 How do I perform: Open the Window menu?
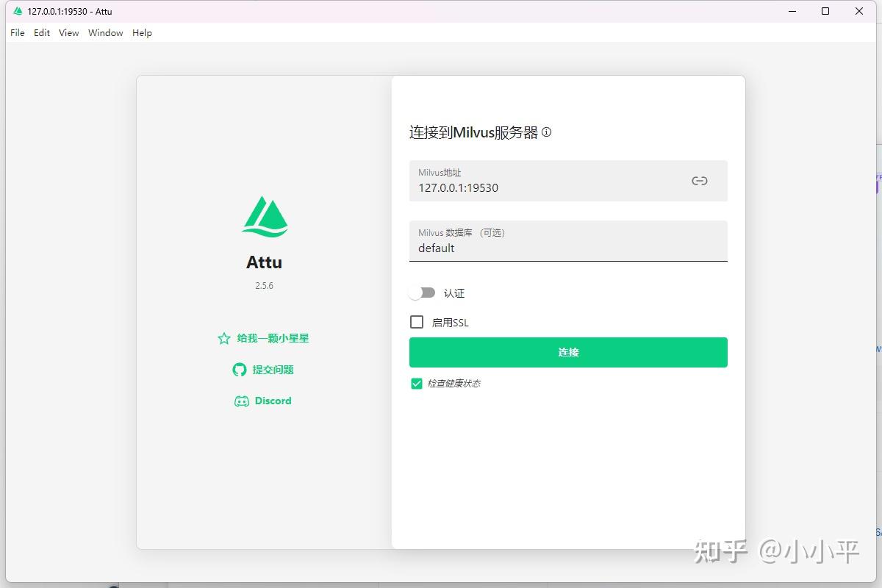coord(105,32)
